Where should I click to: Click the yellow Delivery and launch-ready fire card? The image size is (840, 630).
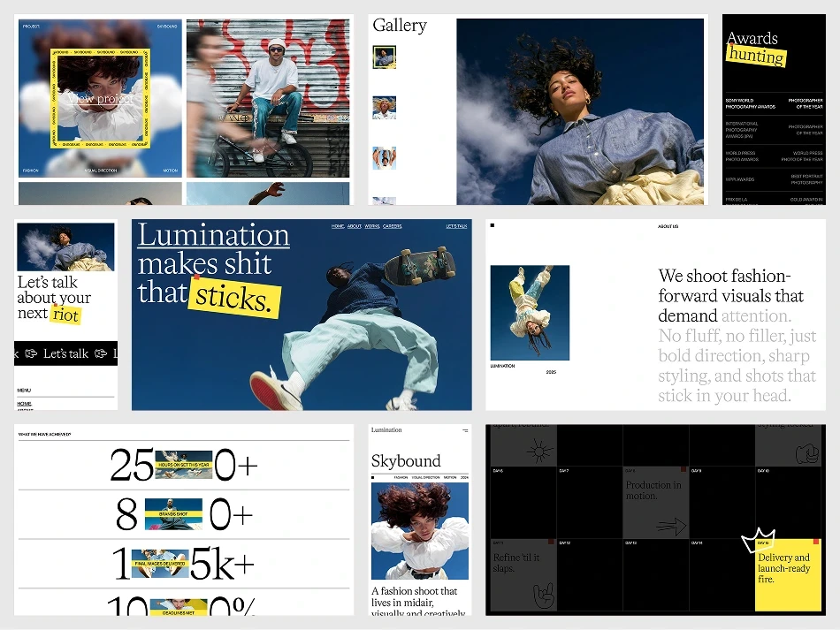pyautogui.click(x=788, y=574)
